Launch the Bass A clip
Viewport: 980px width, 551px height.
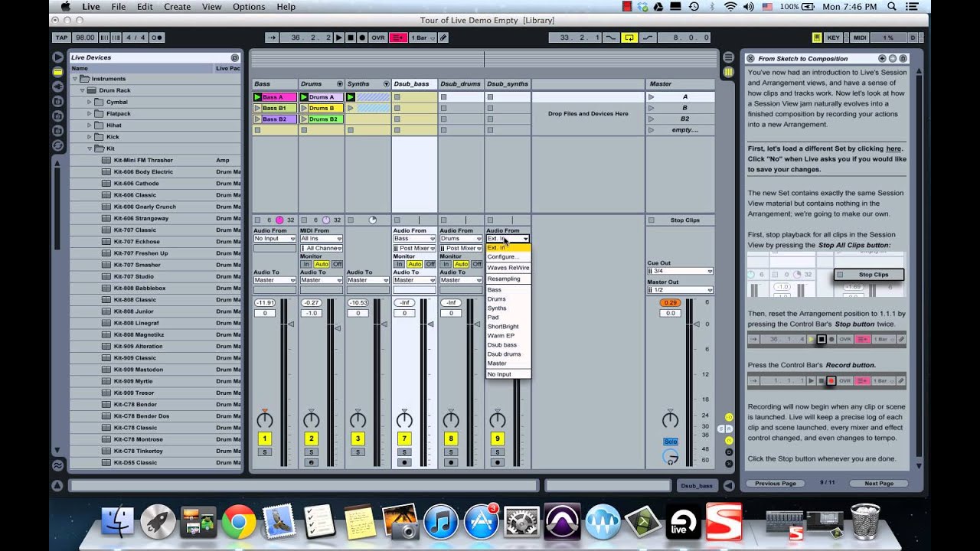click(257, 97)
